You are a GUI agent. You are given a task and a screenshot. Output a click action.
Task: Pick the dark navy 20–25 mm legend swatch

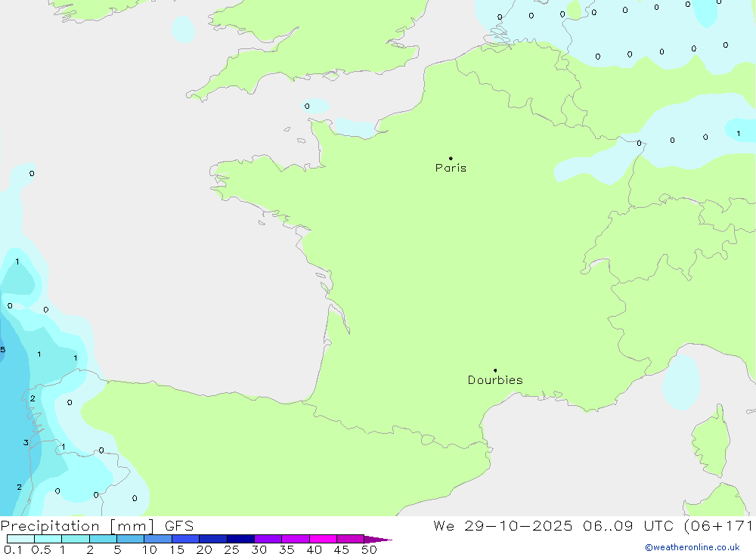[x=212, y=539]
